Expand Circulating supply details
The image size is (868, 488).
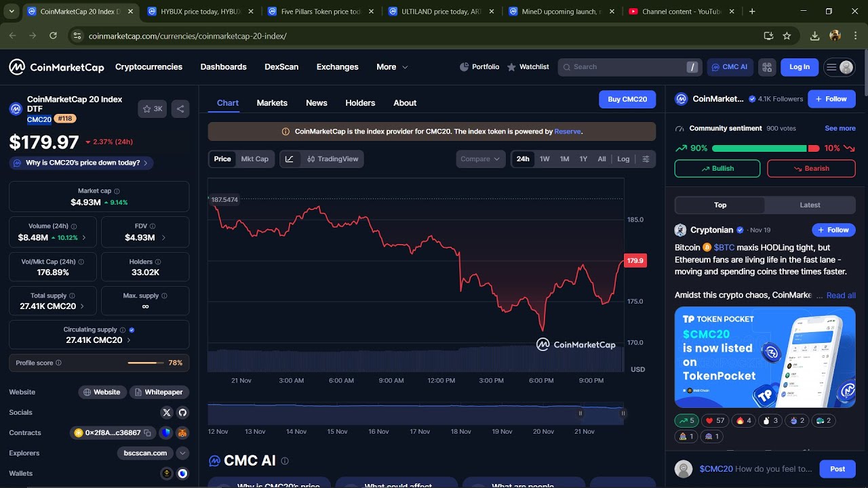tap(129, 340)
